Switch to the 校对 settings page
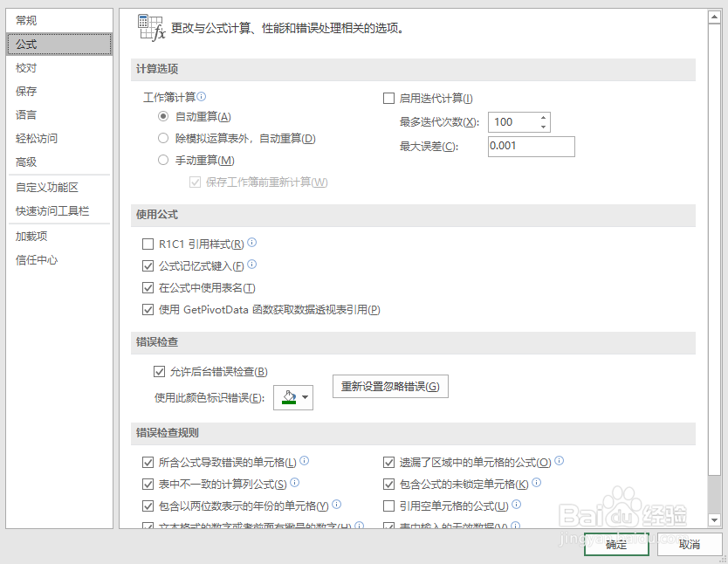This screenshot has width=728, height=564. 26,67
